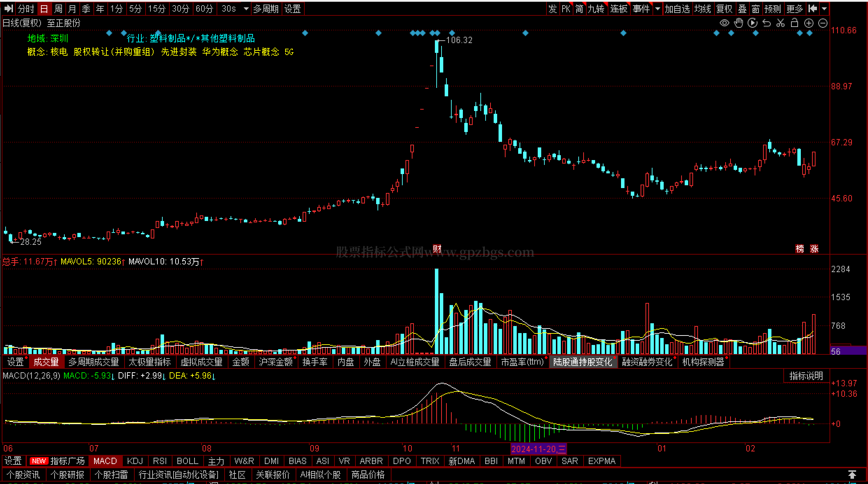Select the 5分 minute period
Image resolution: width=868 pixels, height=484 pixels.
135,9
